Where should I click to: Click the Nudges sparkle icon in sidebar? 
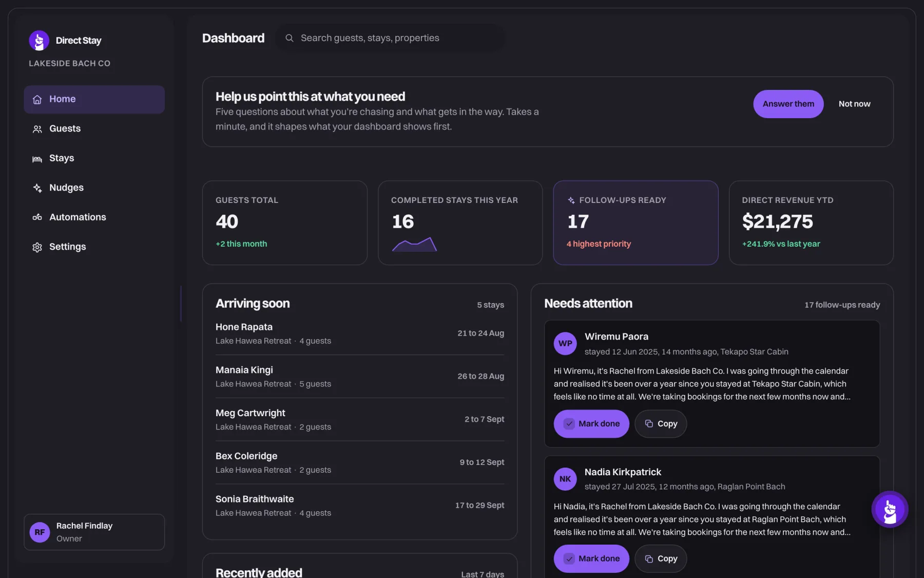click(x=37, y=188)
